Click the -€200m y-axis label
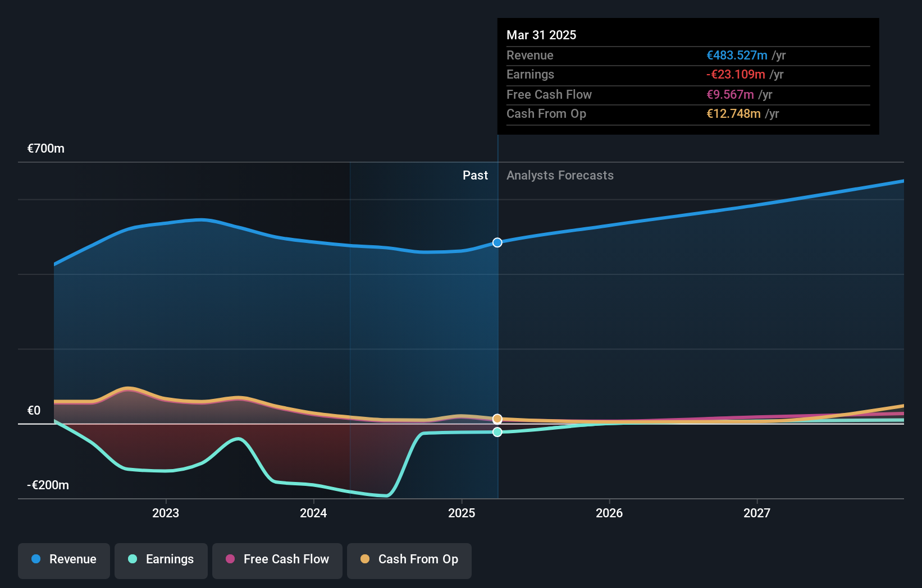The image size is (922, 588). pos(48,485)
